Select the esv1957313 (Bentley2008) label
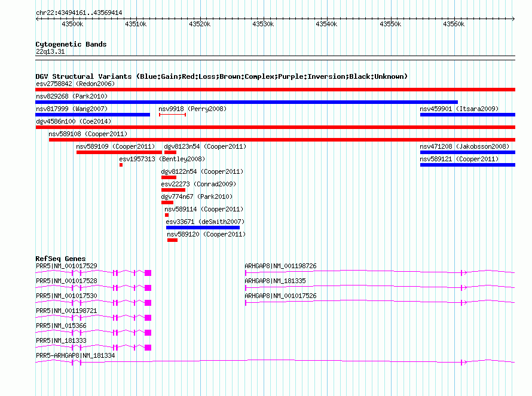Screen dimensions: 532x396 click(162, 159)
